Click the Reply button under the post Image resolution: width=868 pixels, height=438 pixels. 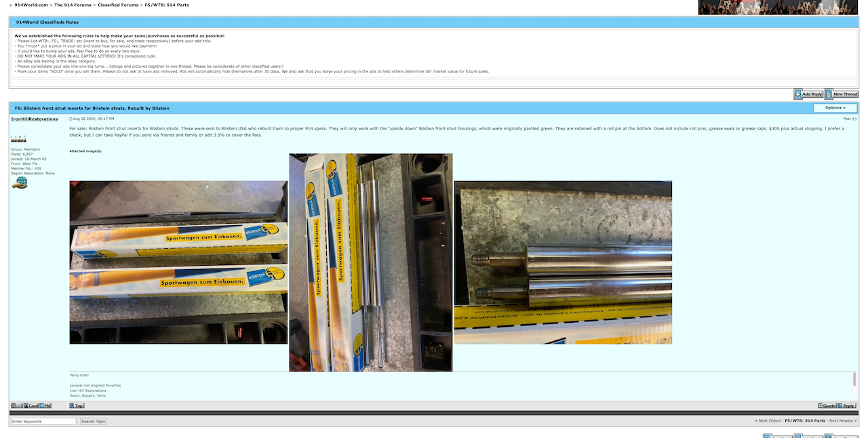847,405
